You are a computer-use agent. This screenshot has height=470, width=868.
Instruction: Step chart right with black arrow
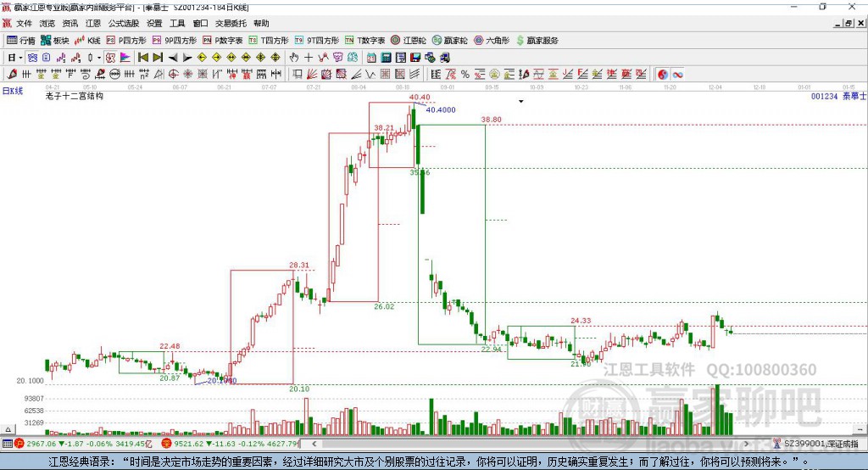[x=187, y=58]
